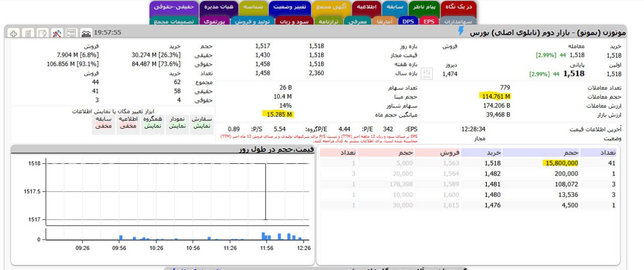The image size is (644, 270).
Task: Open the تصمیمات مجمع tab
Action: [x=174, y=22]
